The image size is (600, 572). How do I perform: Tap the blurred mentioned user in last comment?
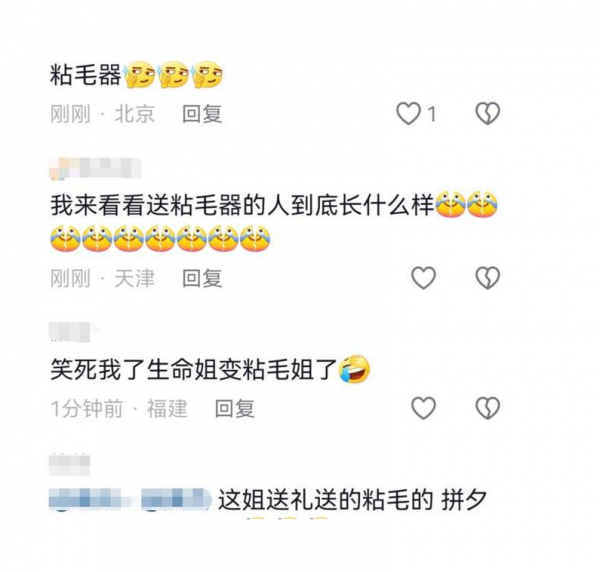(130, 499)
